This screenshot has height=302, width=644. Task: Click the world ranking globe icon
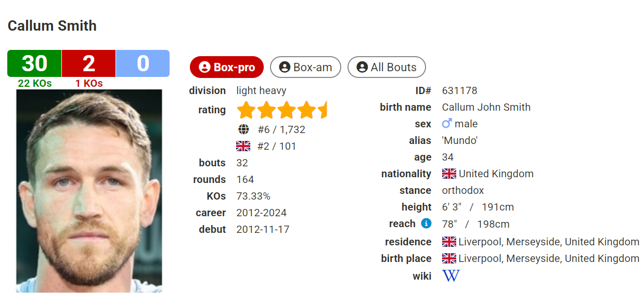(243, 129)
